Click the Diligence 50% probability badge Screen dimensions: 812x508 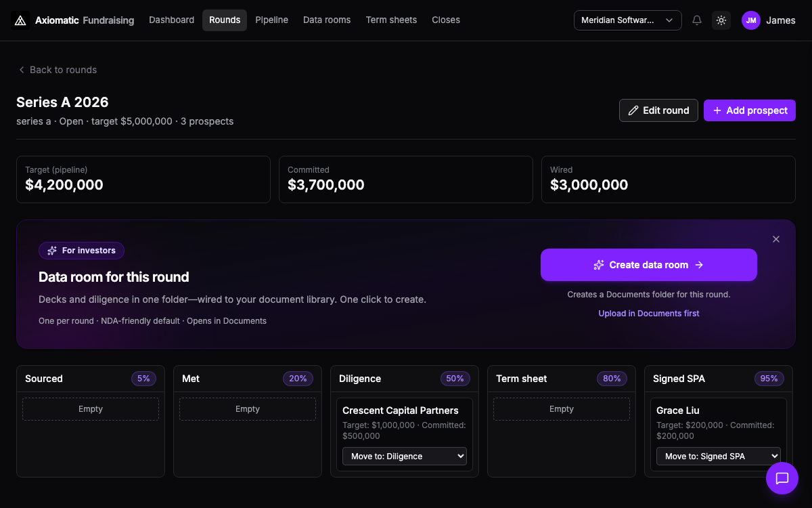tap(455, 379)
